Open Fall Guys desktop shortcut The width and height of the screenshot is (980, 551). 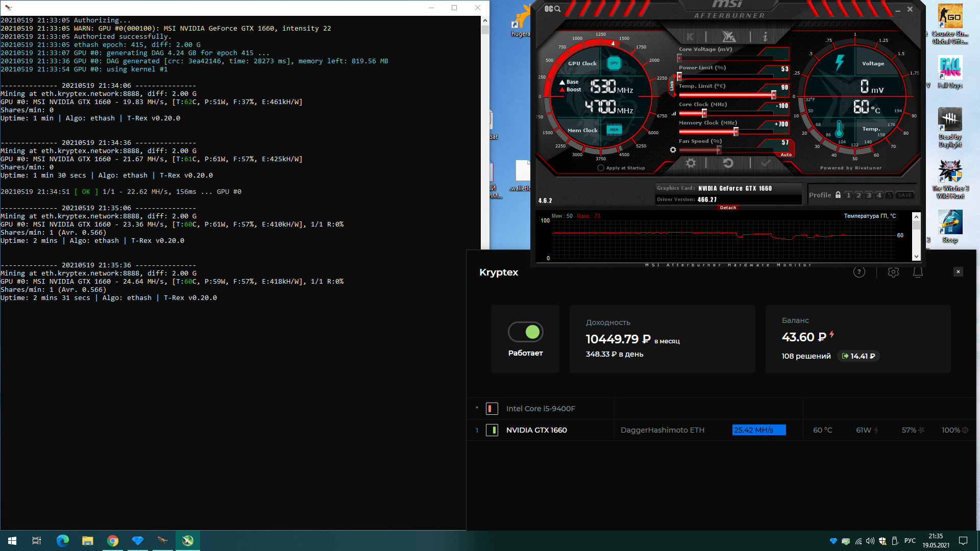[950, 72]
